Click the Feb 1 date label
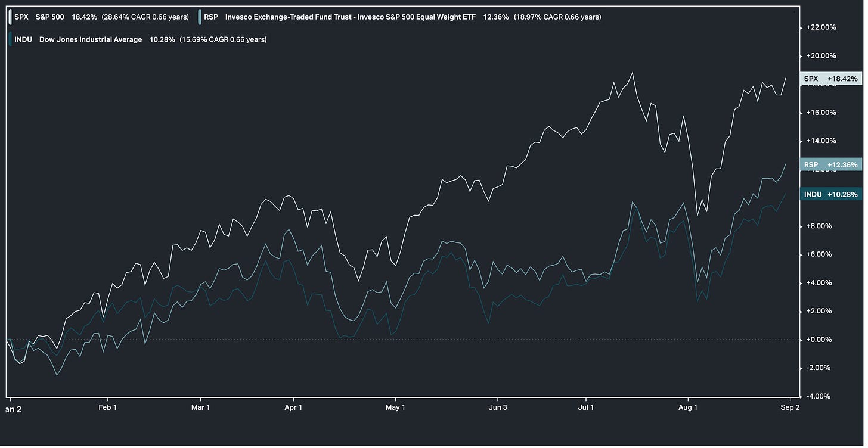 (x=108, y=407)
